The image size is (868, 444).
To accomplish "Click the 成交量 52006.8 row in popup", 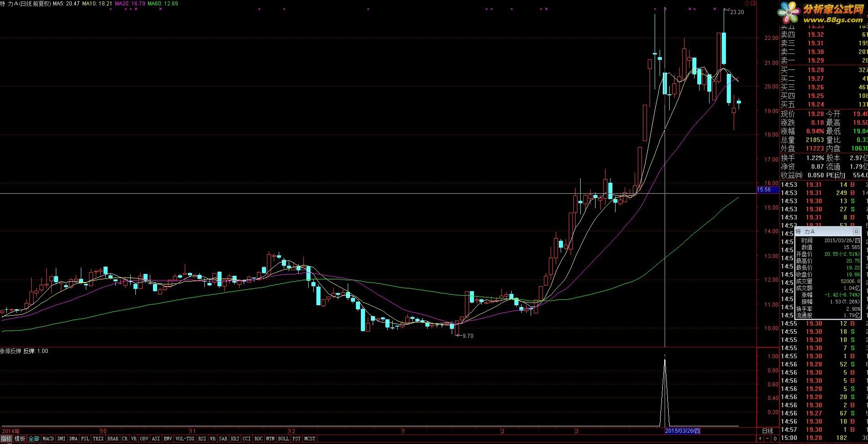I will point(828,281).
